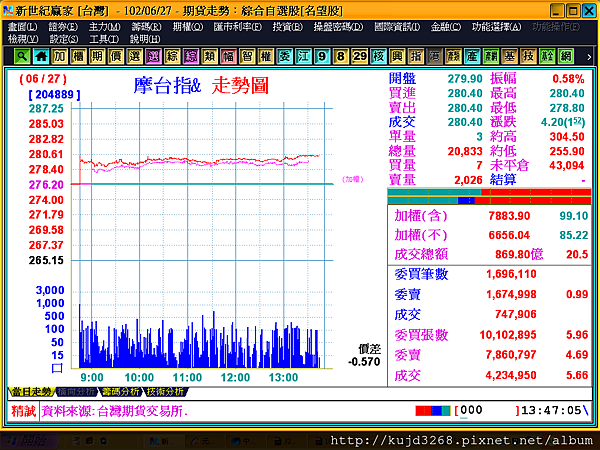Click the 指 index toolbar icon
This screenshot has height=450, width=600.
point(416,56)
